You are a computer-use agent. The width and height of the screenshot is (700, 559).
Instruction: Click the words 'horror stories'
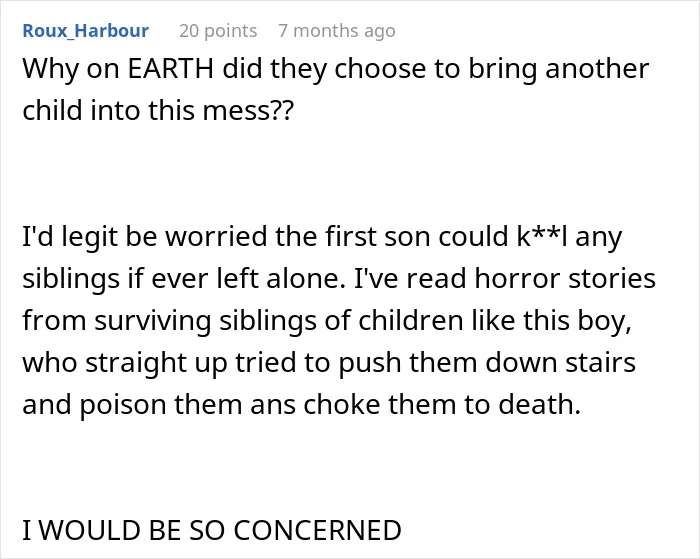coord(565,278)
